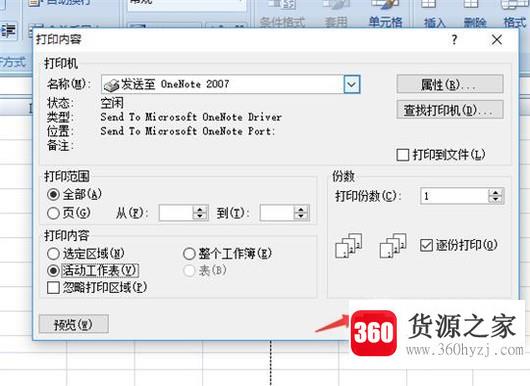Image resolution: width=530 pixels, height=386 pixels.
Task: Click the 打印份数(C) copies input field
Action: pyautogui.click(x=454, y=196)
